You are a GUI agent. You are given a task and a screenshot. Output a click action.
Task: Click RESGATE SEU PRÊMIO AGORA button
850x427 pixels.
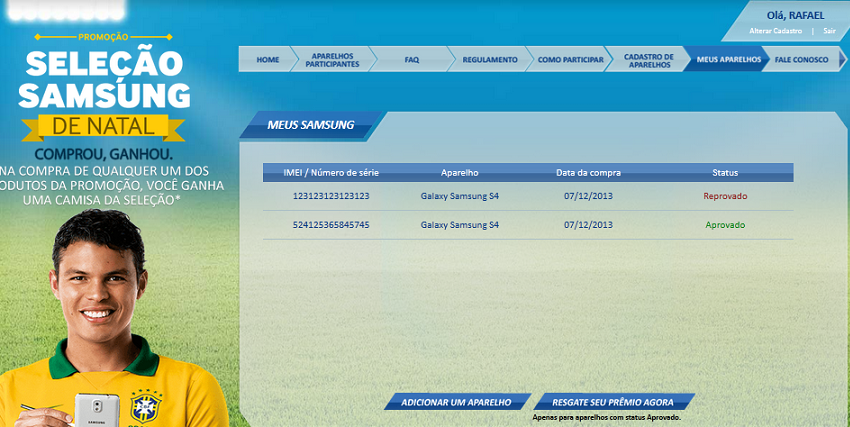(x=613, y=402)
